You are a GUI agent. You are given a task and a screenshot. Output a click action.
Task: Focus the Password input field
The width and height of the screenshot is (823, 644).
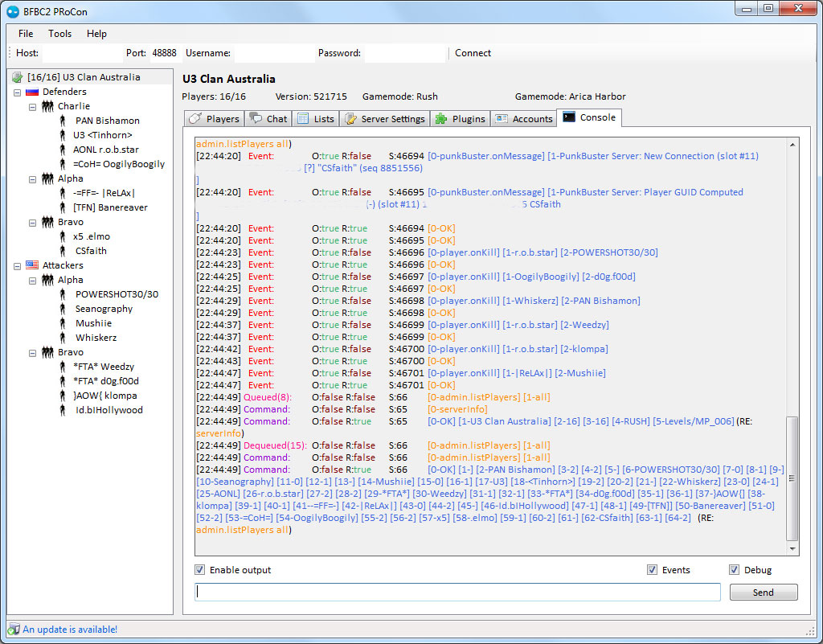pyautogui.click(x=405, y=53)
